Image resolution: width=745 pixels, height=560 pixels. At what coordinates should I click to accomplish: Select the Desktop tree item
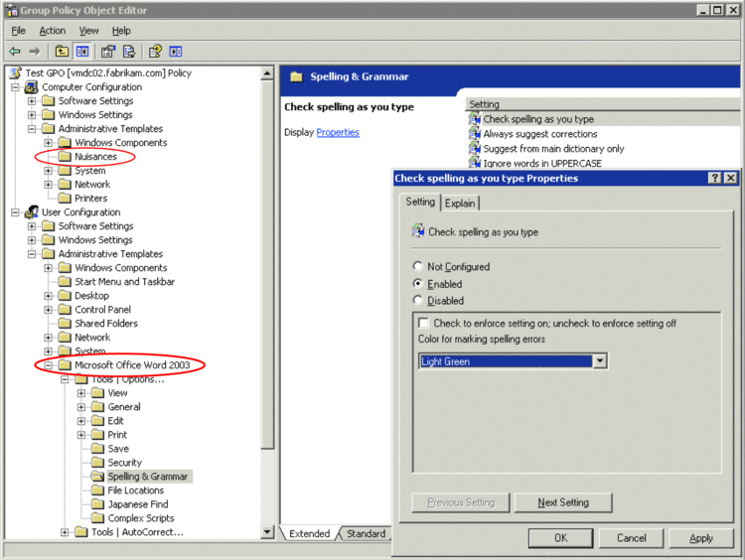point(91,296)
